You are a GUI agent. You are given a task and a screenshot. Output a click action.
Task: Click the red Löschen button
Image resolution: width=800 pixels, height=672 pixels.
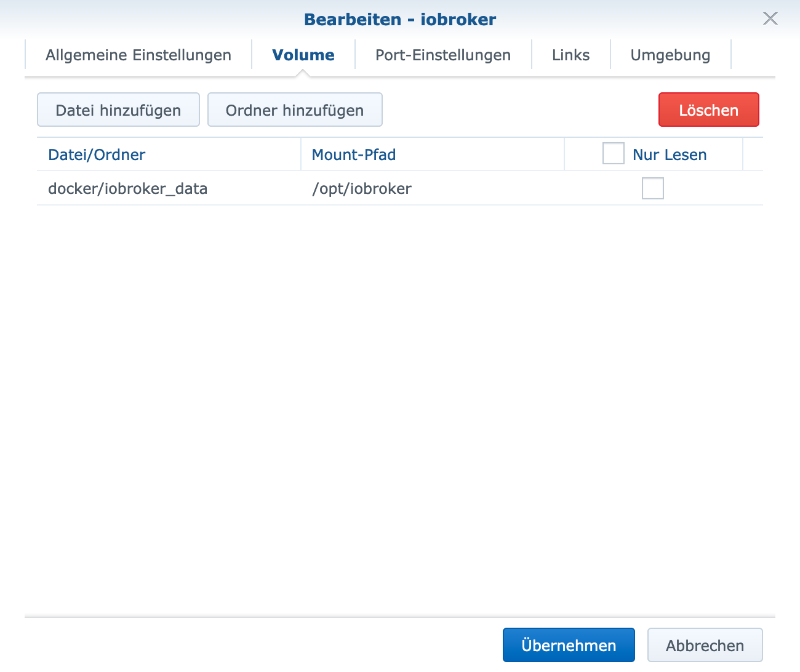[x=708, y=110]
